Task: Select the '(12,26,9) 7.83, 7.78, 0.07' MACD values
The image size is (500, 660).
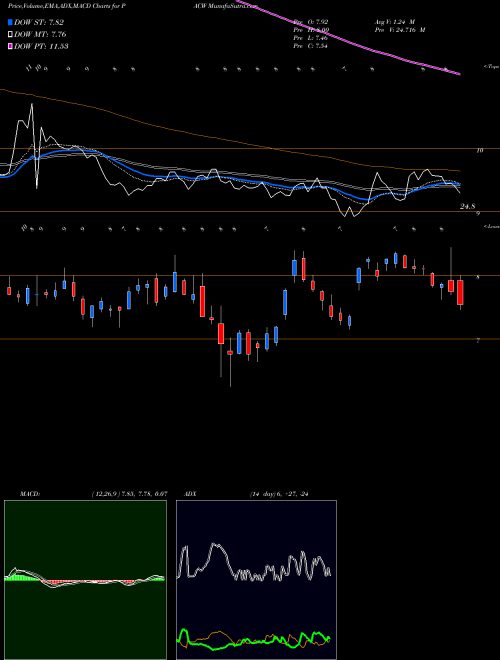Action: pos(130,494)
